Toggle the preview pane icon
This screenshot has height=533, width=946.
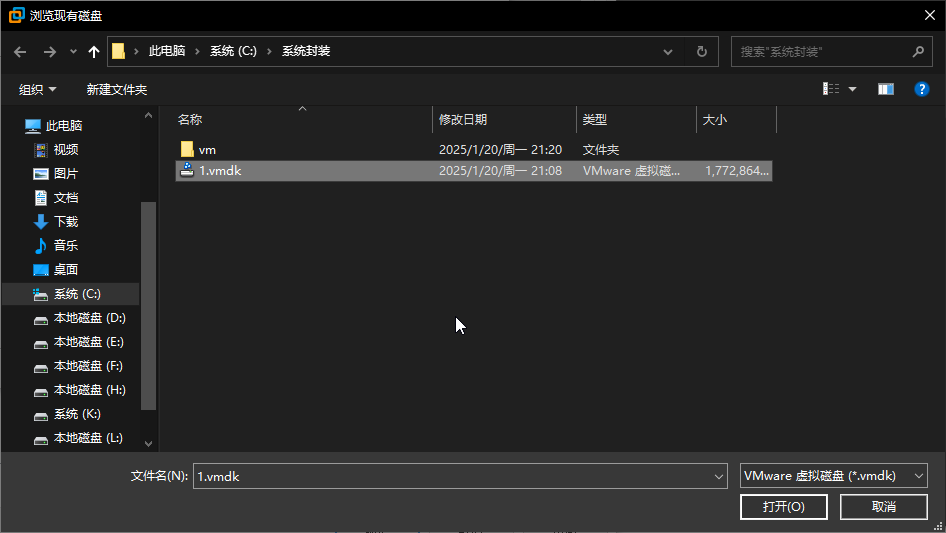[x=885, y=89]
